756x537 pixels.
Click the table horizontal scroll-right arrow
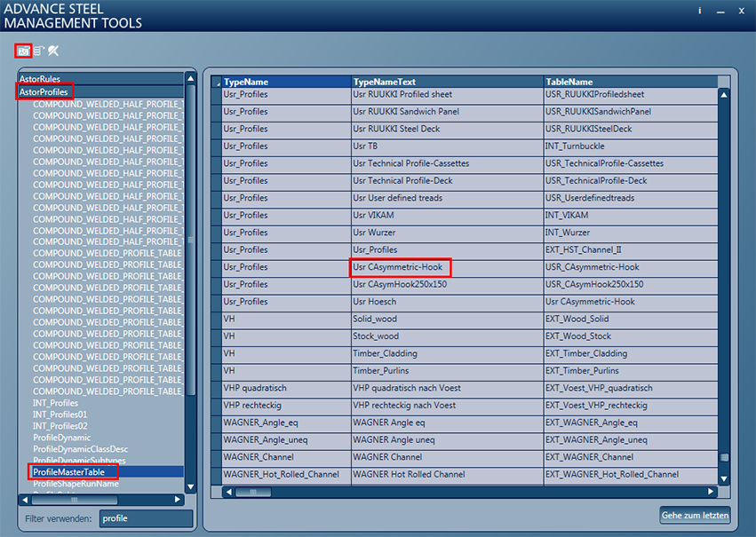(x=711, y=492)
